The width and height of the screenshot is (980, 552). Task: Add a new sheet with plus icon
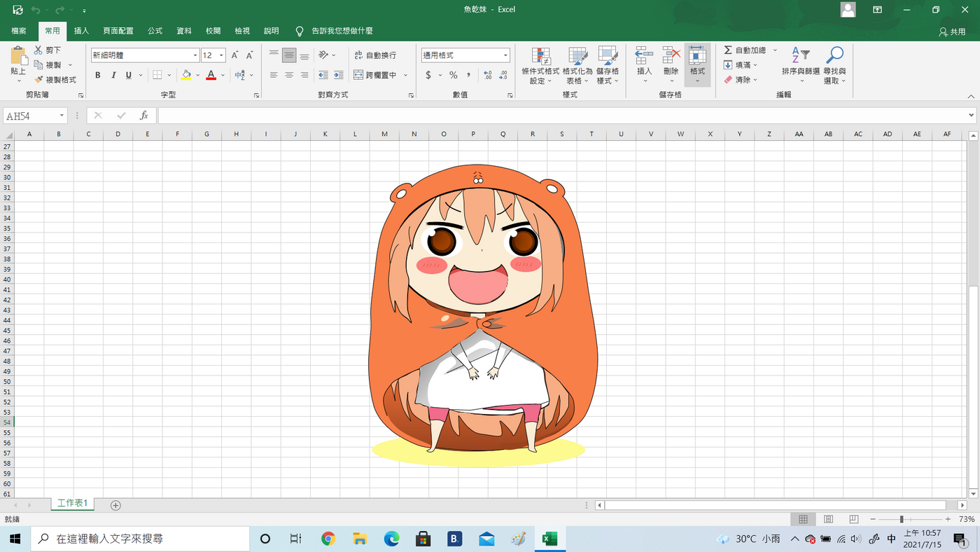pos(115,505)
